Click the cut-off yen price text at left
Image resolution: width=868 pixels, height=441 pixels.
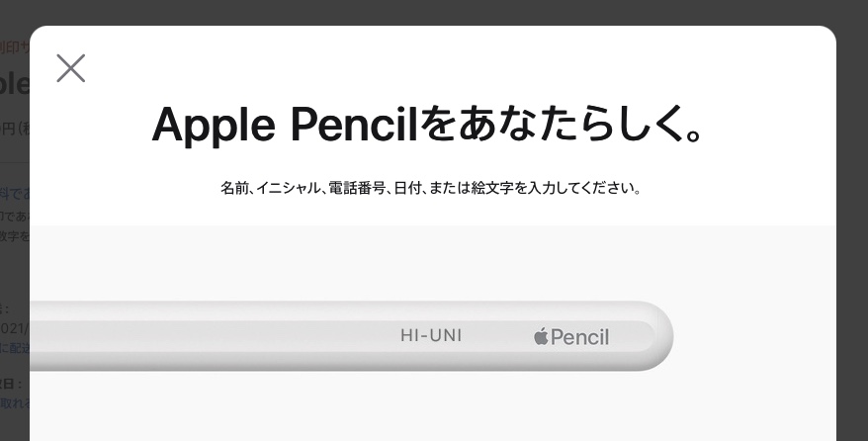[14, 128]
